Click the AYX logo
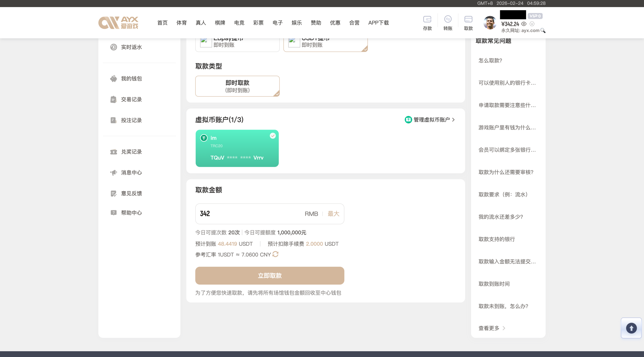Image resolution: width=644 pixels, height=357 pixels. 118,23
